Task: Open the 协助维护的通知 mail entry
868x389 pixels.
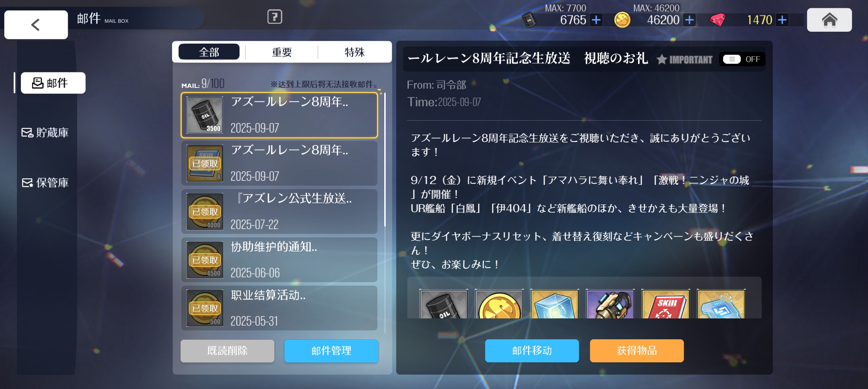Action: [279, 260]
